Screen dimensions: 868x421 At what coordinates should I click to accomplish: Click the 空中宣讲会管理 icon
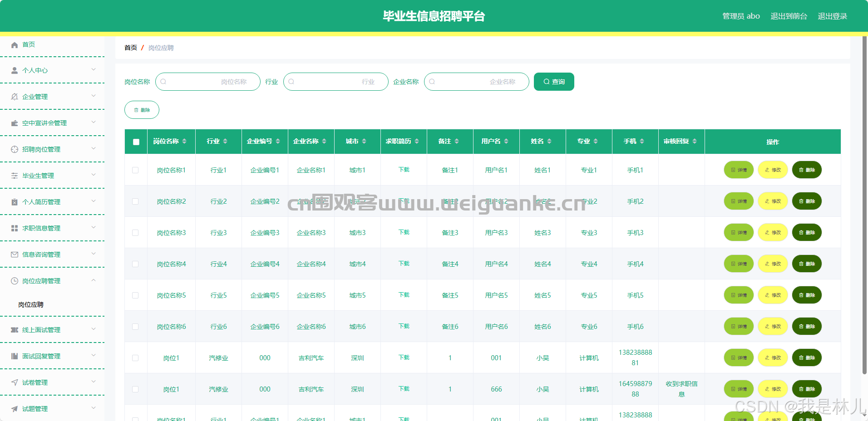[15, 123]
